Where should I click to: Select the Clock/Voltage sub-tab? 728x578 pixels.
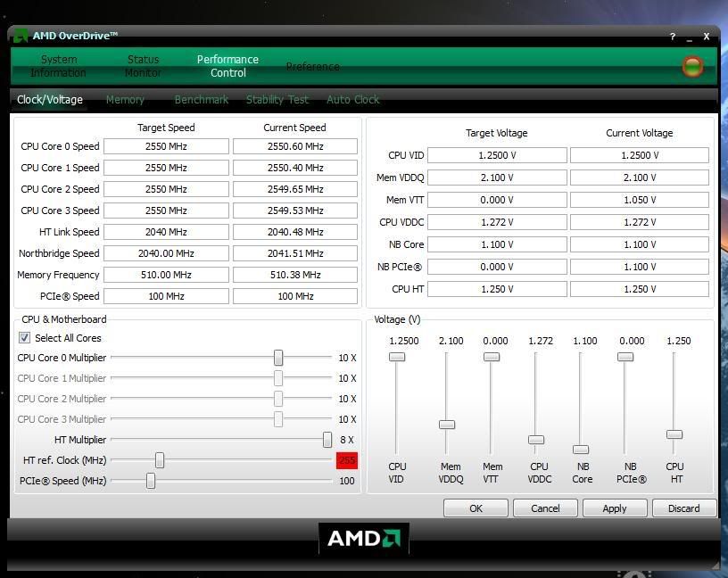[x=50, y=99]
